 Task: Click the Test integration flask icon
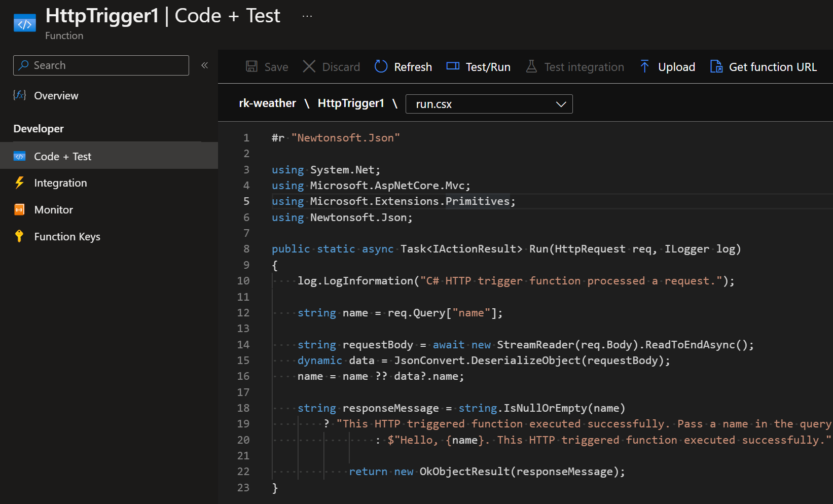[531, 66]
